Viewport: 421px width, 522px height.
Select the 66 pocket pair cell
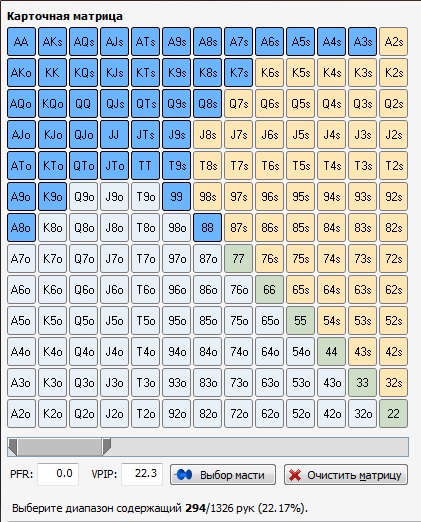269,290
